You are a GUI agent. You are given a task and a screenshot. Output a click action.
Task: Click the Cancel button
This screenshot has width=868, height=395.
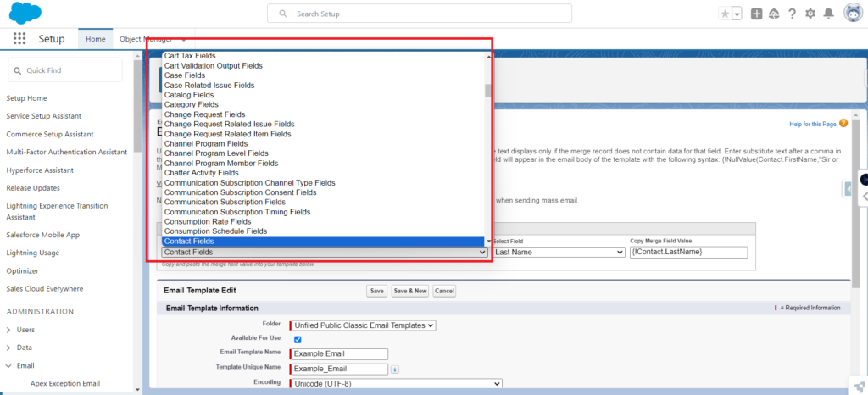444,291
